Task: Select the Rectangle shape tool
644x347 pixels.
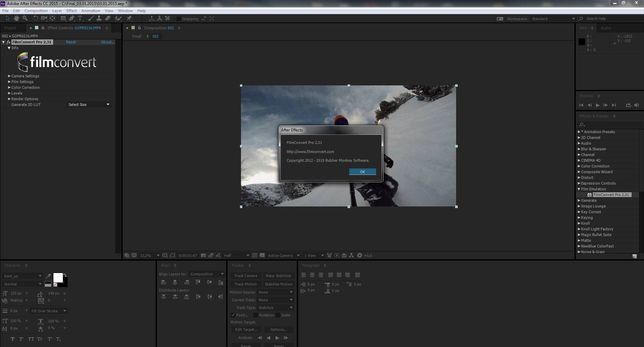Action: [x=63, y=18]
